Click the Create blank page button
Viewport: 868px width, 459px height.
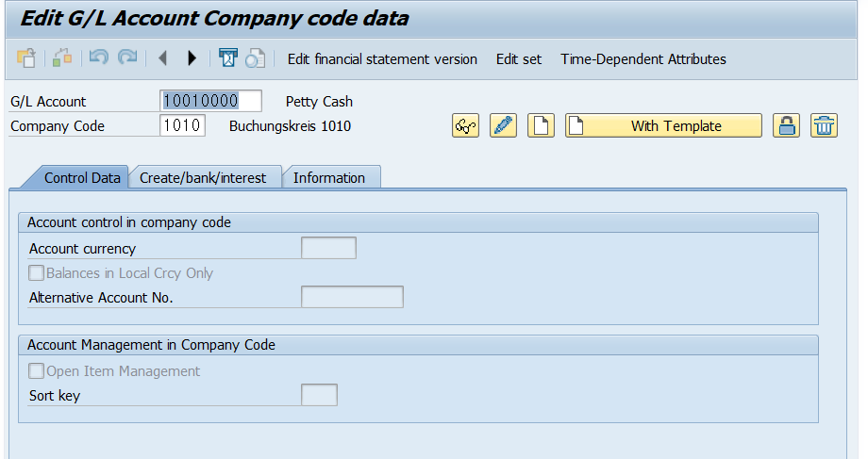pyautogui.click(x=541, y=125)
